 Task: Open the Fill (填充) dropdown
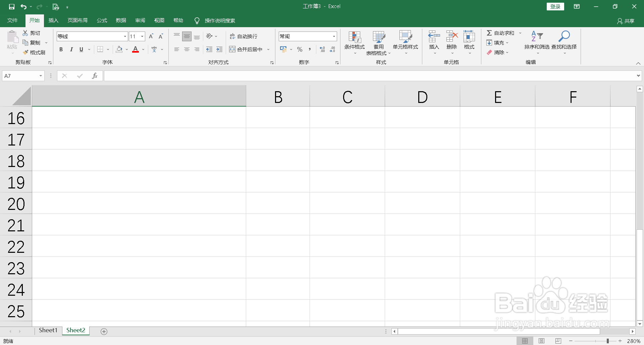[x=498, y=43]
